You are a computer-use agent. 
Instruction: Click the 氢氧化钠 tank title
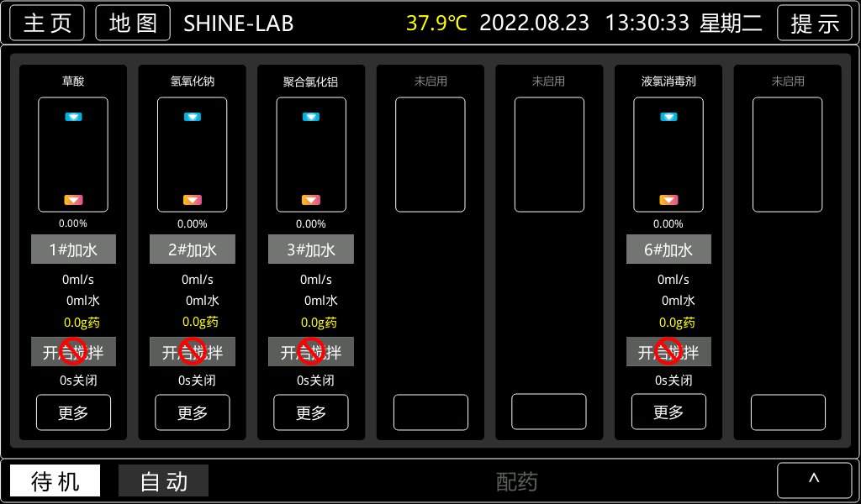coord(193,81)
